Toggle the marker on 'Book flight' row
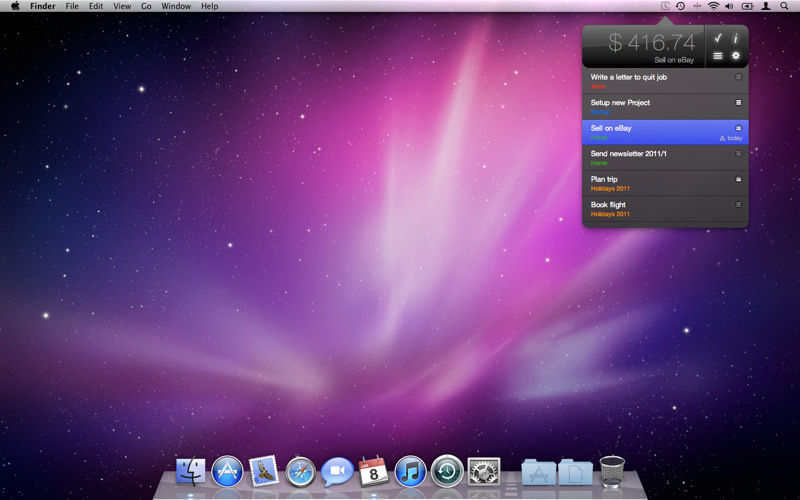 [x=738, y=205]
